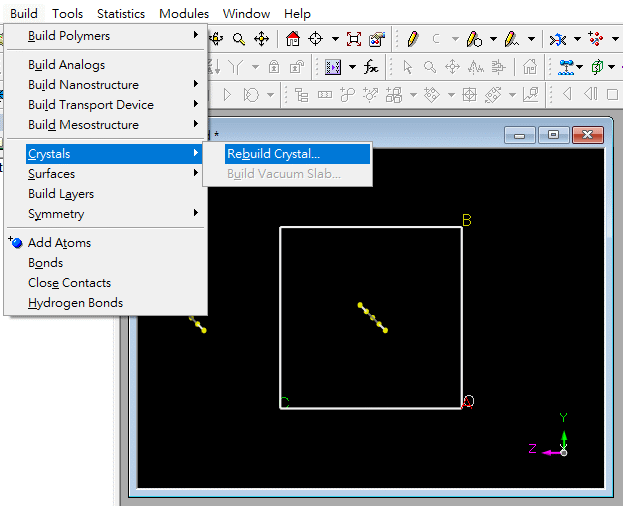Click the translation move arrows icon
This screenshot has width=623, height=506.
[x=262, y=39]
